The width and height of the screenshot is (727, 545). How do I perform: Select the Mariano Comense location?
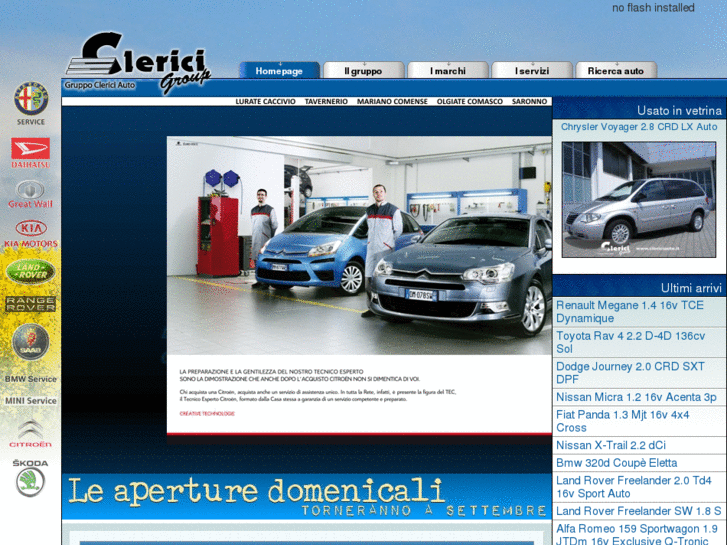tap(392, 102)
